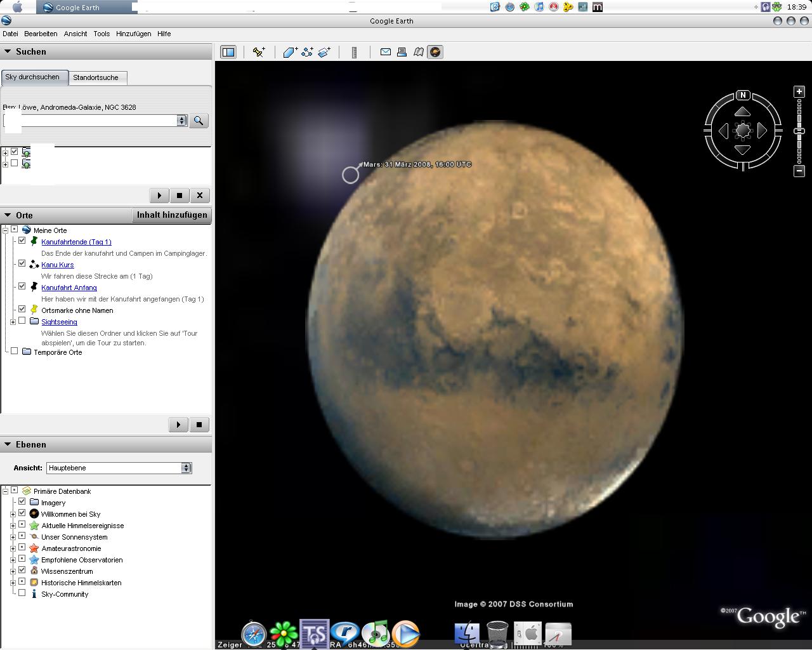
Task: Open the Tools menu
Action: (x=101, y=34)
